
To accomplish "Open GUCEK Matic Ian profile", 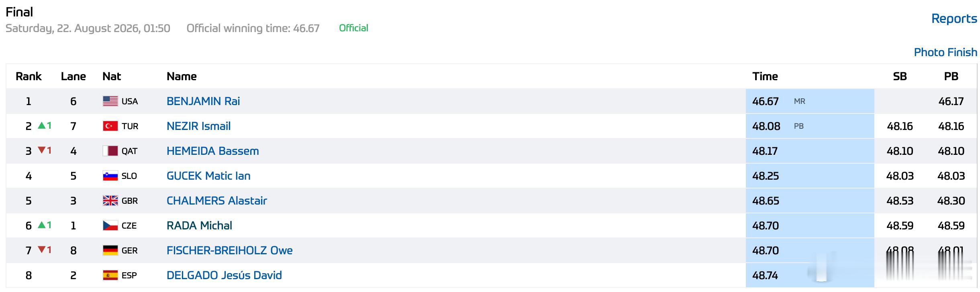I will [x=208, y=176].
